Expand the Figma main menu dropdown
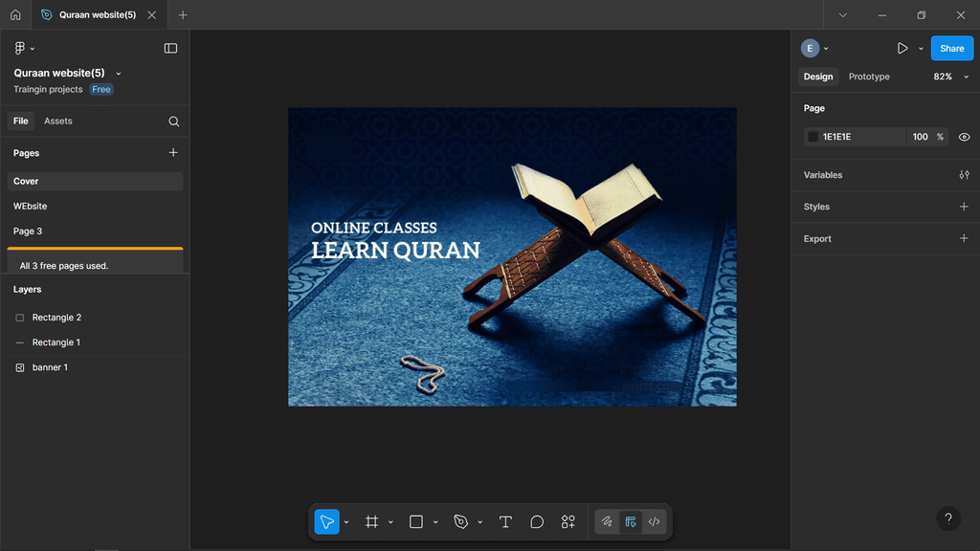This screenshot has width=980, height=551. (x=24, y=48)
